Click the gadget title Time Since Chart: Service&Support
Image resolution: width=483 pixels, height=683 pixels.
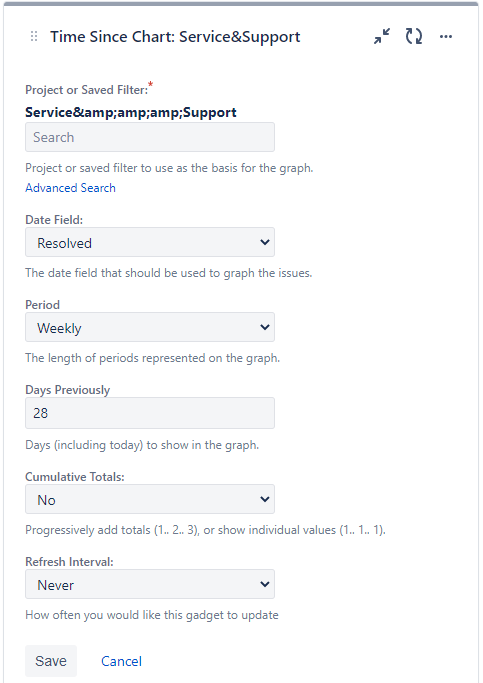(x=175, y=37)
